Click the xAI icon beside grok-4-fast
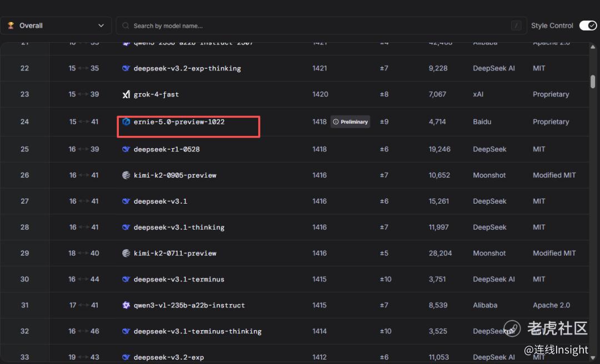 pos(126,94)
